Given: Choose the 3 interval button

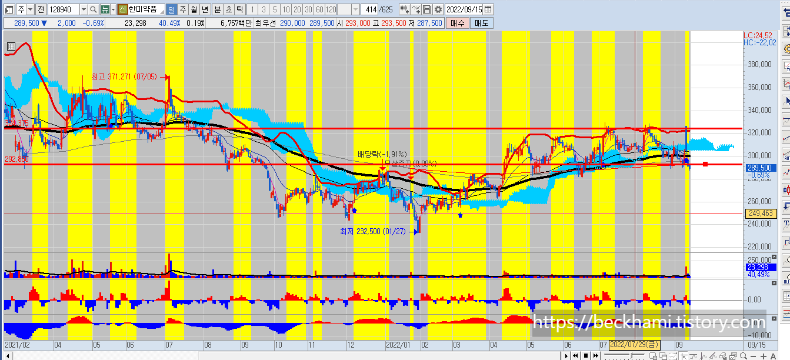Looking at the screenshot, I should click(264, 10).
